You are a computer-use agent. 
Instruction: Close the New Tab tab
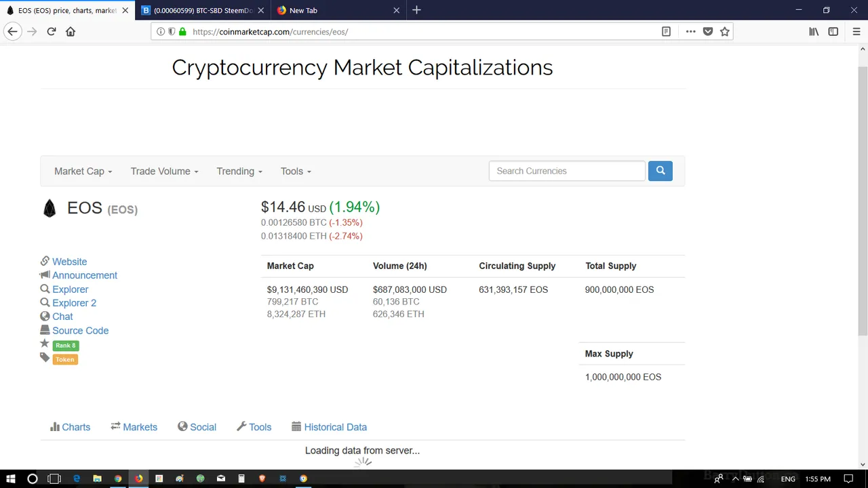(x=397, y=10)
